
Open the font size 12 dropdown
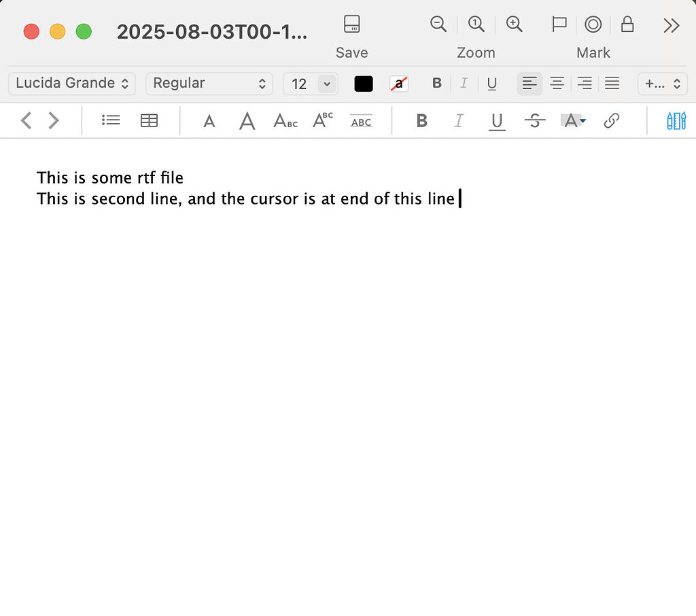pyautogui.click(x=311, y=83)
